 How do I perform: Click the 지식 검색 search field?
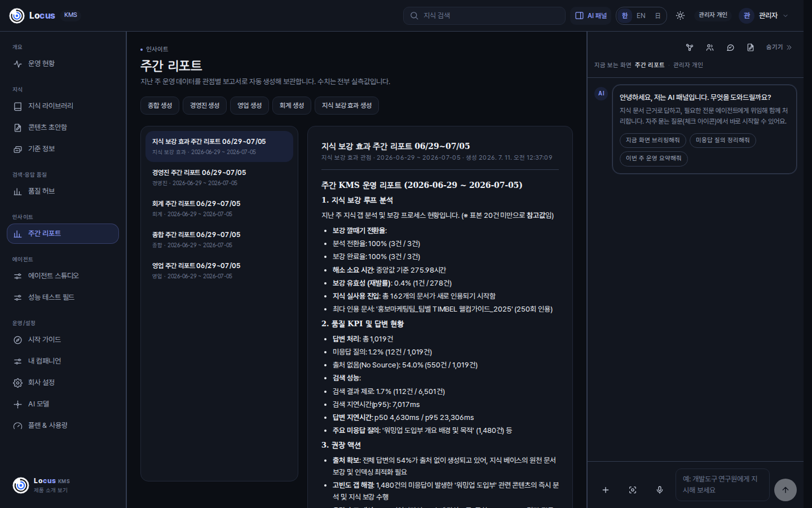coord(484,16)
